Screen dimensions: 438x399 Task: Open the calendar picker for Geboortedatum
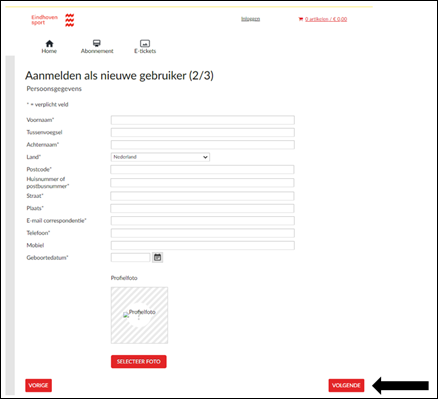[157, 257]
